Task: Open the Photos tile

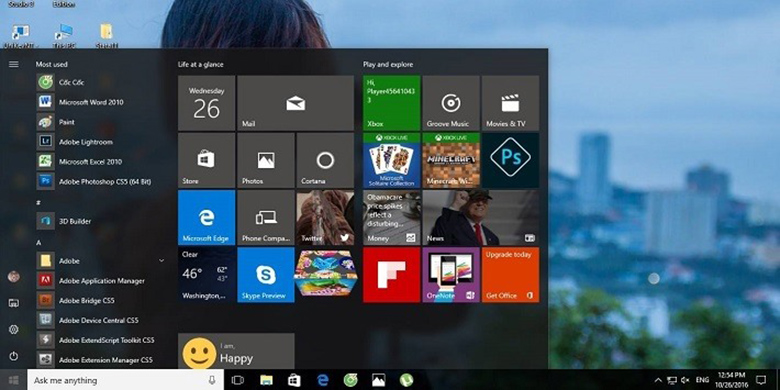Action: pos(266,160)
